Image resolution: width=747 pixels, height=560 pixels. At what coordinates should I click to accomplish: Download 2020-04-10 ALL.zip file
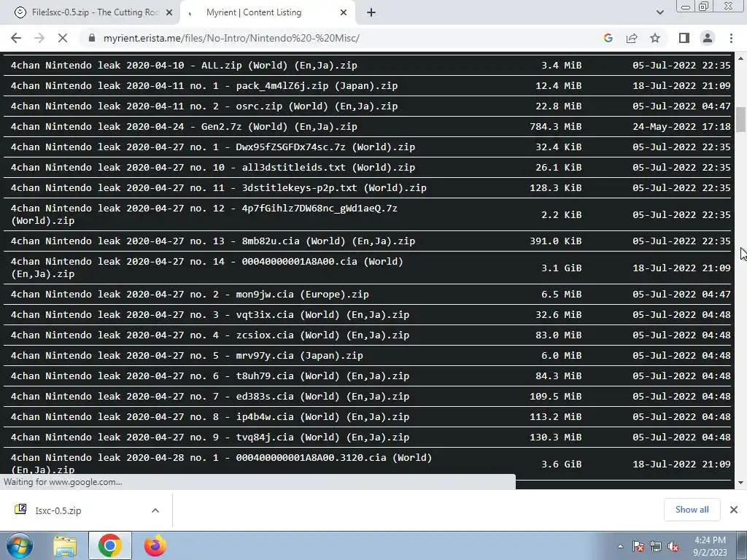(x=184, y=65)
